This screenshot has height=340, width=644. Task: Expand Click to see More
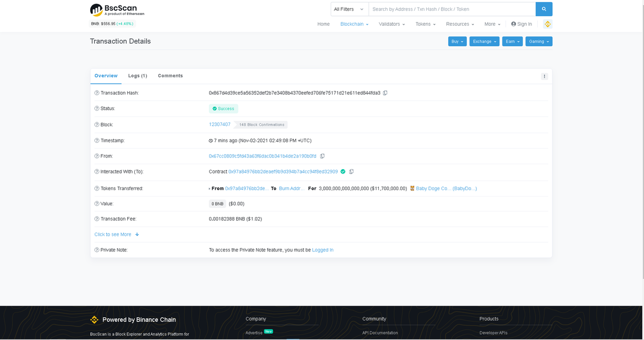(x=116, y=235)
